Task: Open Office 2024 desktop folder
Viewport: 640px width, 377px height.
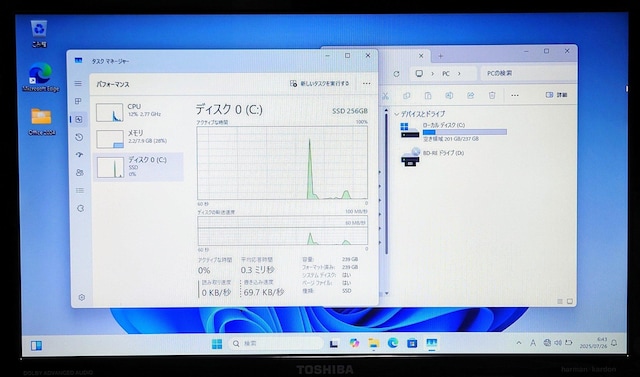Action: point(42,121)
